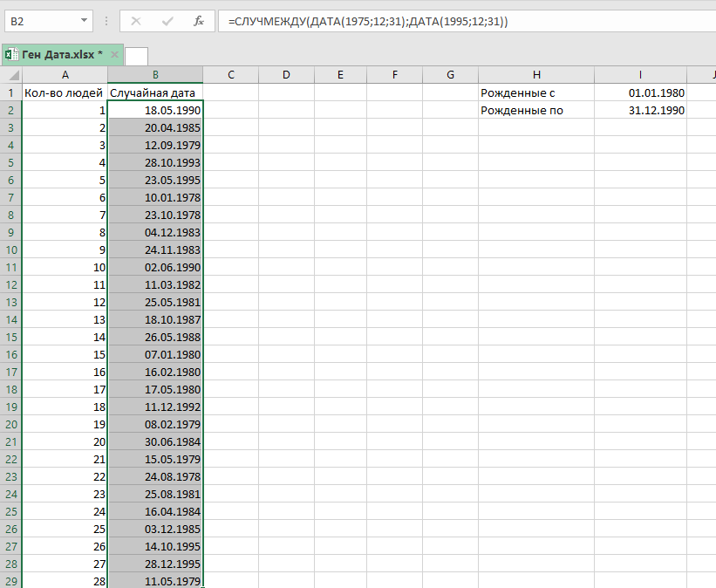Select the cell with date 26.05.1988
This screenshot has height=588, width=716.
click(x=155, y=337)
